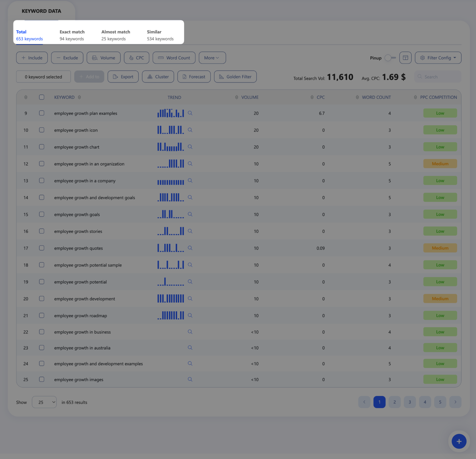Toggle the Pinup switch
476x459 pixels.
pos(390,58)
